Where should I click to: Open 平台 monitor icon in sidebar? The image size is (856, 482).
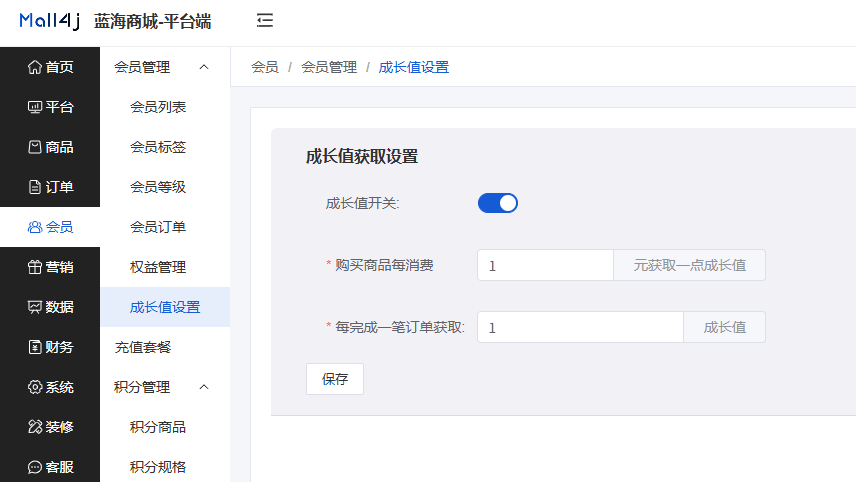coord(34,107)
